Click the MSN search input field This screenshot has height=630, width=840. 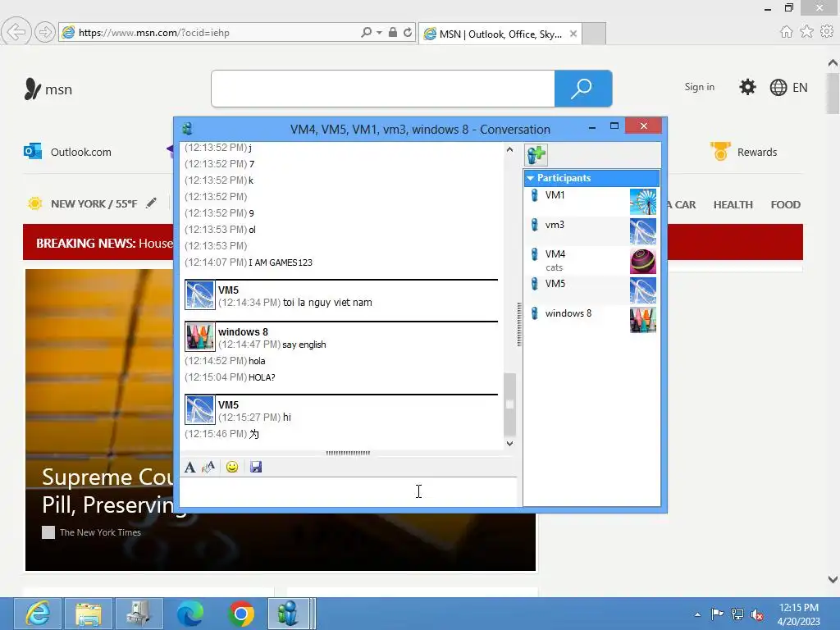click(x=383, y=89)
